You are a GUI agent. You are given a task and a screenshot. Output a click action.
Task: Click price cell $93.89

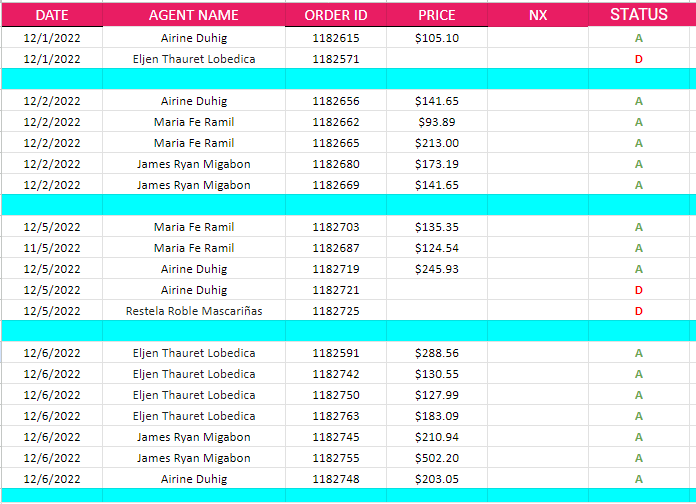436,122
